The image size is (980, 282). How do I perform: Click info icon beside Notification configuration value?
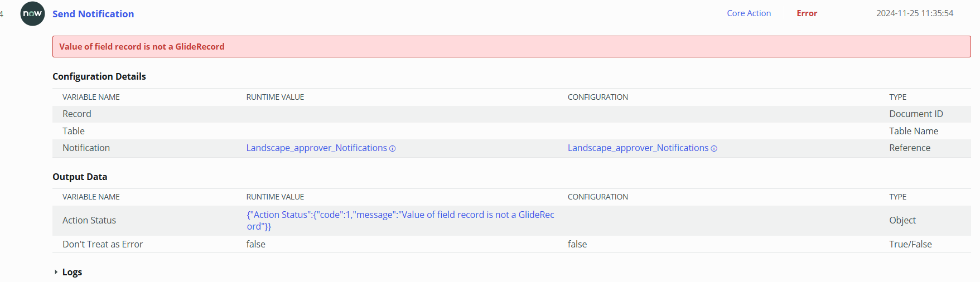714,149
